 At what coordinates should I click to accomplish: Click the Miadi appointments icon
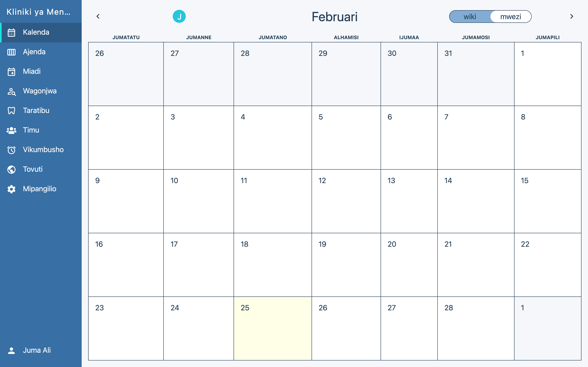[x=11, y=72]
